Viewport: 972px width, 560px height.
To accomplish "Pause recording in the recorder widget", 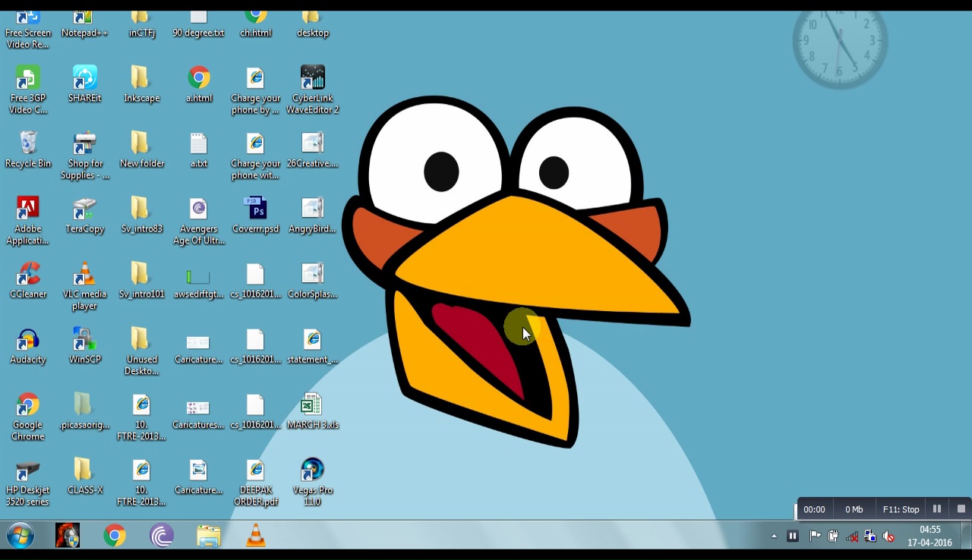I will click(936, 509).
